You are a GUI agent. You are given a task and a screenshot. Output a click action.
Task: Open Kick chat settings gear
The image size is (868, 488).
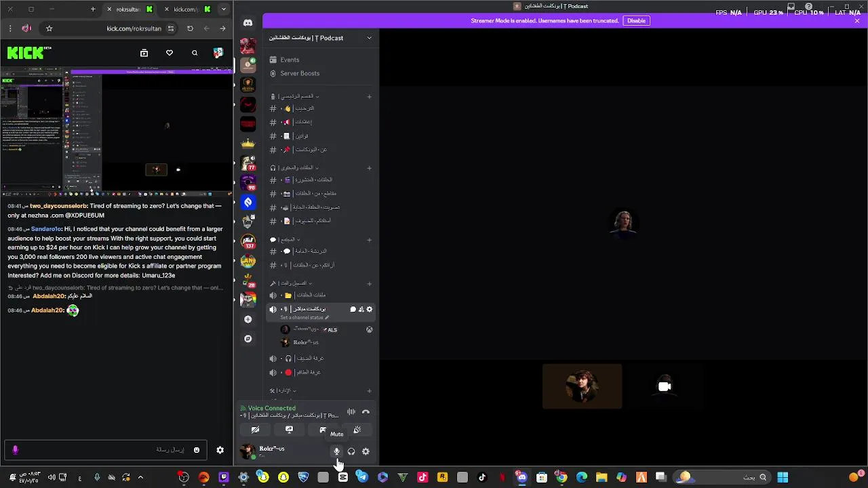[220, 450]
